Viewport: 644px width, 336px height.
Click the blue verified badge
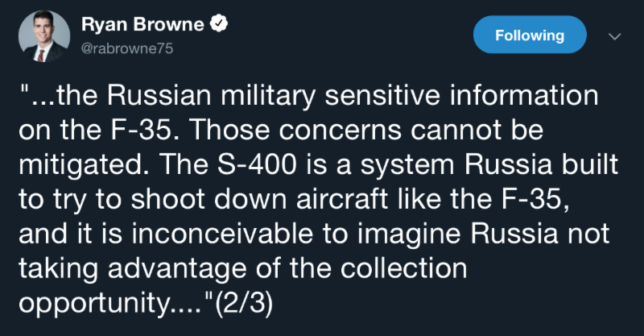[x=218, y=24]
